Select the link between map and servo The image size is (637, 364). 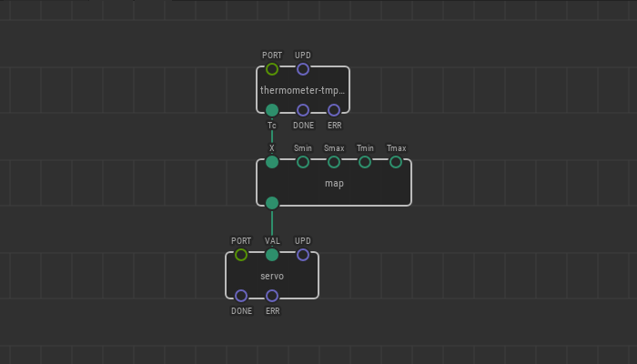click(272, 228)
